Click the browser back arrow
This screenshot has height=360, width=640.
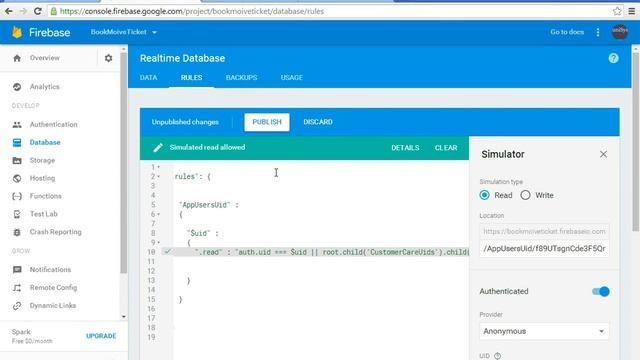pos(9,11)
